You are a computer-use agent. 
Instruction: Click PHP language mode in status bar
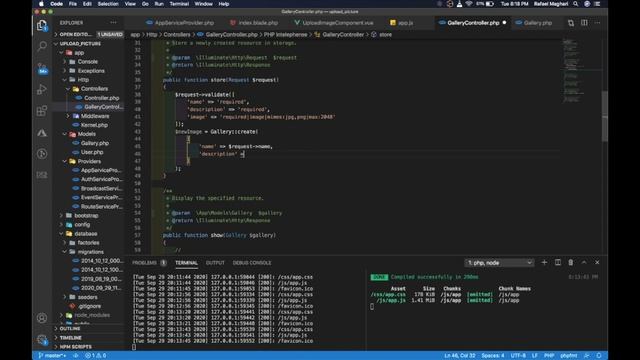pyautogui.click(x=549, y=356)
